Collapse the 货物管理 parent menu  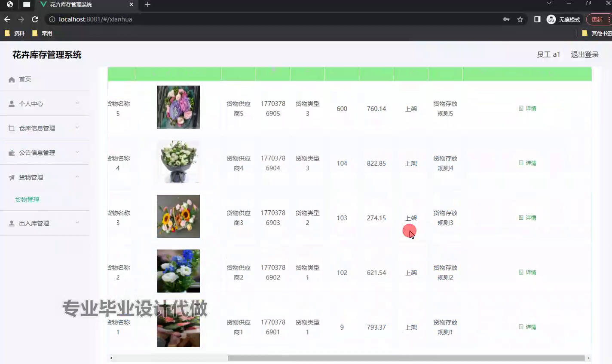pyautogui.click(x=45, y=177)
